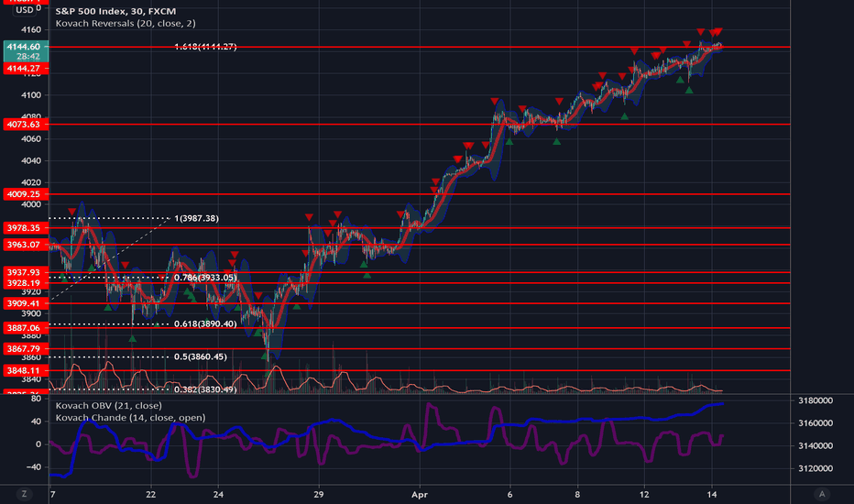The width and height of the screenshot is (854, 504).
Task: Select the 0.618(3890.40) Fibonacci level label
Action: 205,323
